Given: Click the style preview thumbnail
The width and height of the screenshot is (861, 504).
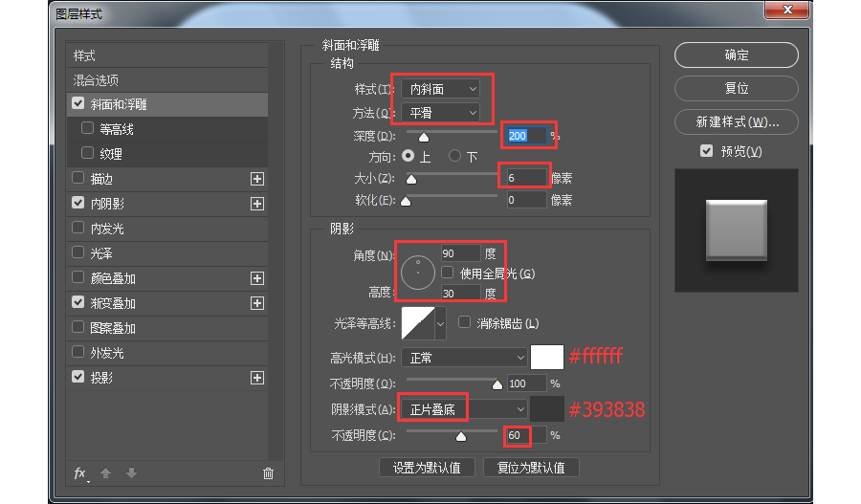Looking at the screenshot, I should (737, 230).
